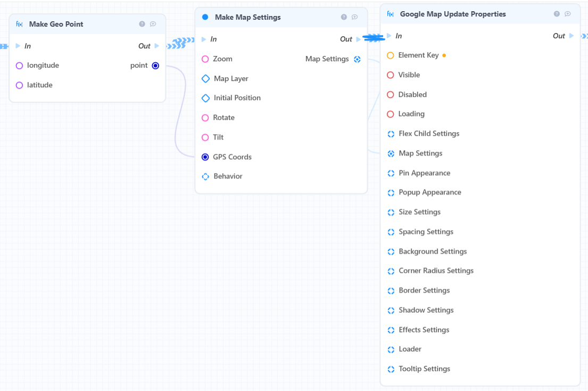Select the longitude input pin

20,66
